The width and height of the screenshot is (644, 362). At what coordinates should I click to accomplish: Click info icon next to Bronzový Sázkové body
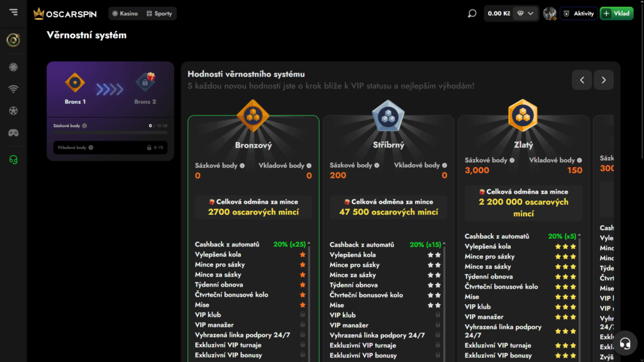[242, 166]
